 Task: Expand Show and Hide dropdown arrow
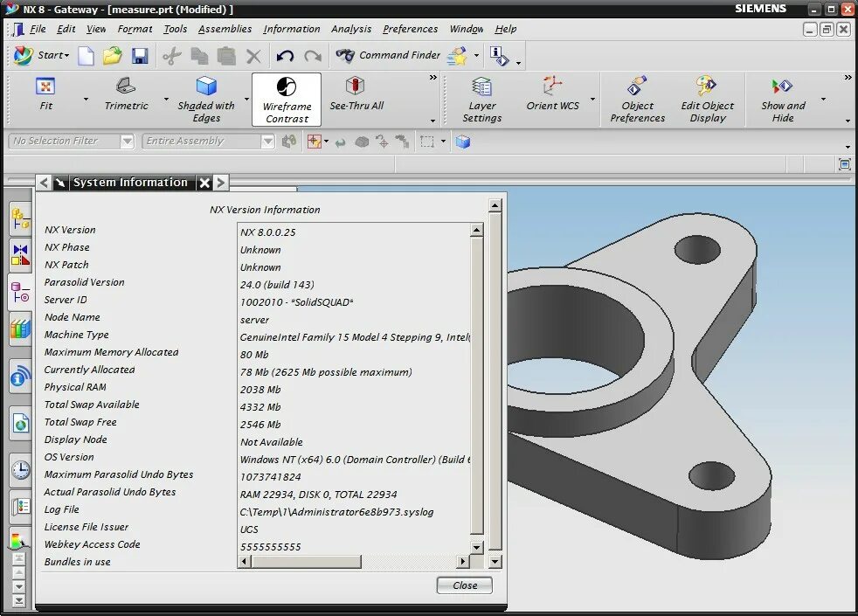coord(824,99)
